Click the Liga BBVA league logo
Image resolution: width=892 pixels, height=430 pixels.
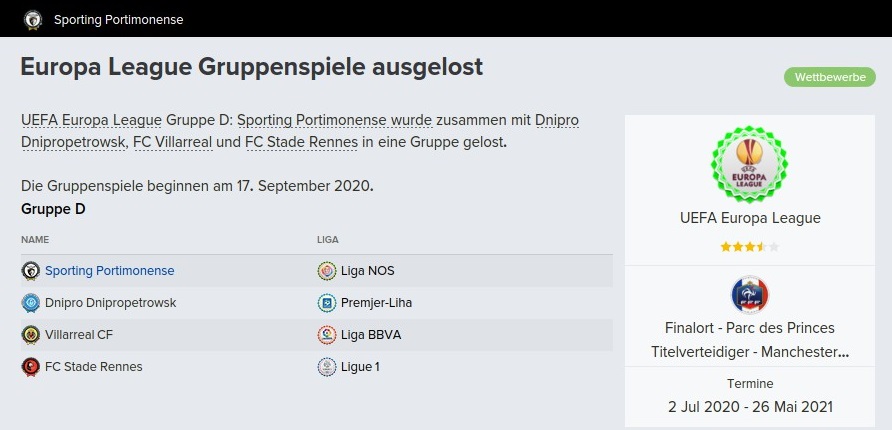pos(326,335)
